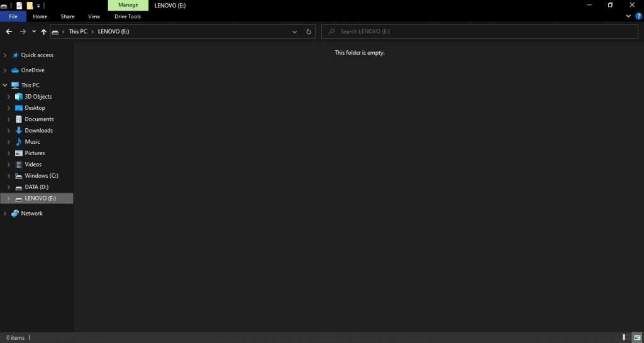Select OneDrive in navigation pane
This screenshot has width=644, height=343.
click(x=33, y=70)
